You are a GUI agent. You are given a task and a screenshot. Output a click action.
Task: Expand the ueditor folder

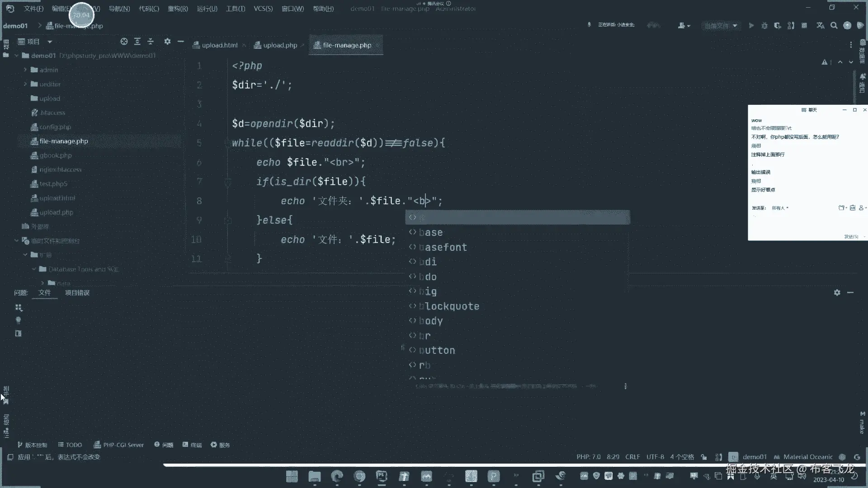pyautogui.click(x=26, y=84)
